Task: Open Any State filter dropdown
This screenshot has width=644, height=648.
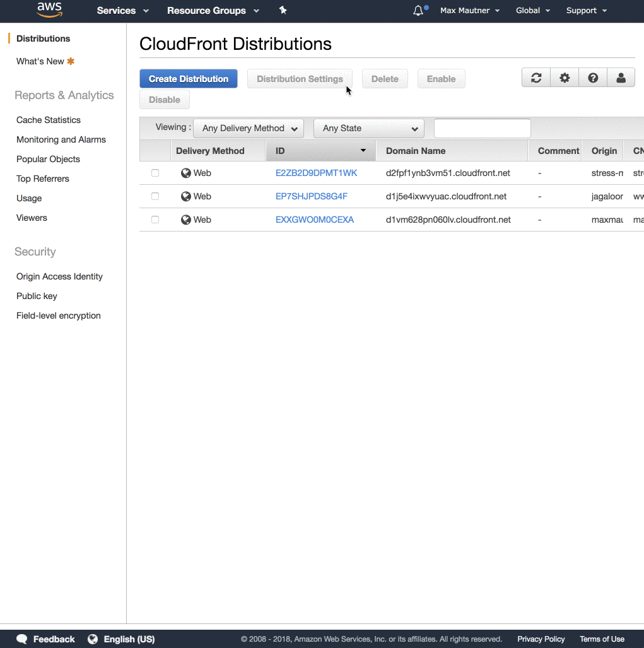Action: [x=369, y=128]
